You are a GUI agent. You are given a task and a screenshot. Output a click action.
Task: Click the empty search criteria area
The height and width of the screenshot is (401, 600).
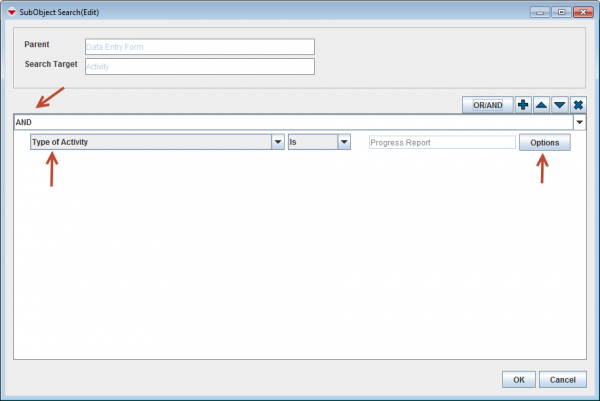[300, 260]
